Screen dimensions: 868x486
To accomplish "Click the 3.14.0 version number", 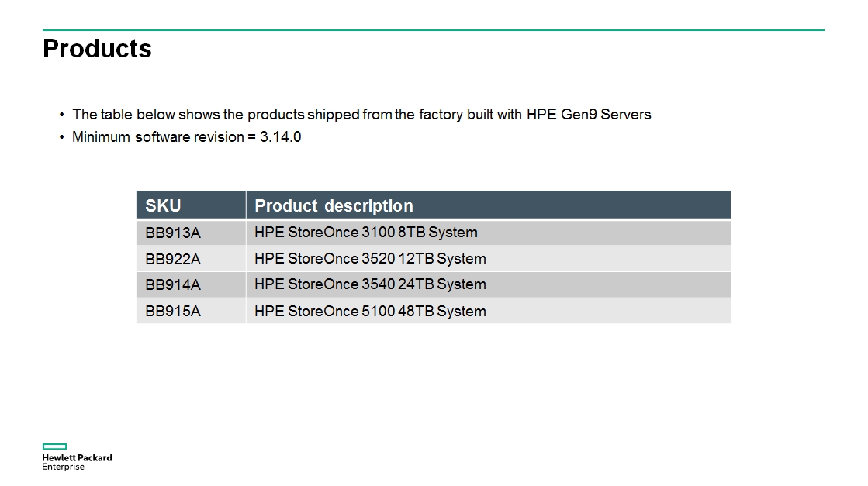I will 281,137.
